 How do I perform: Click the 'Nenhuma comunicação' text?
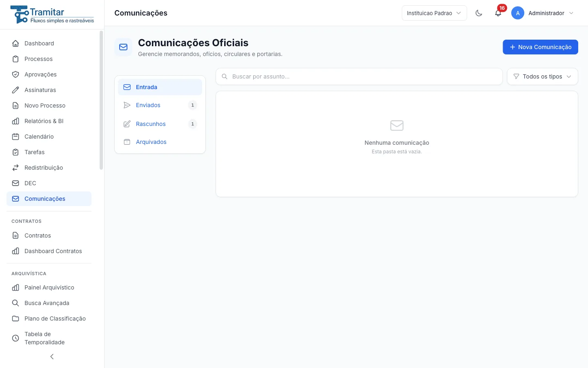coord(397,143)
